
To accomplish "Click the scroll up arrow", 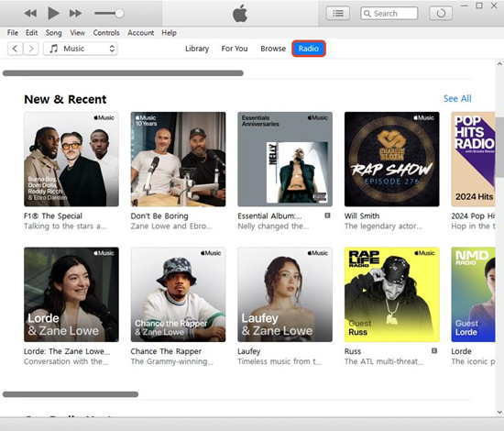I will coord(499,63).
